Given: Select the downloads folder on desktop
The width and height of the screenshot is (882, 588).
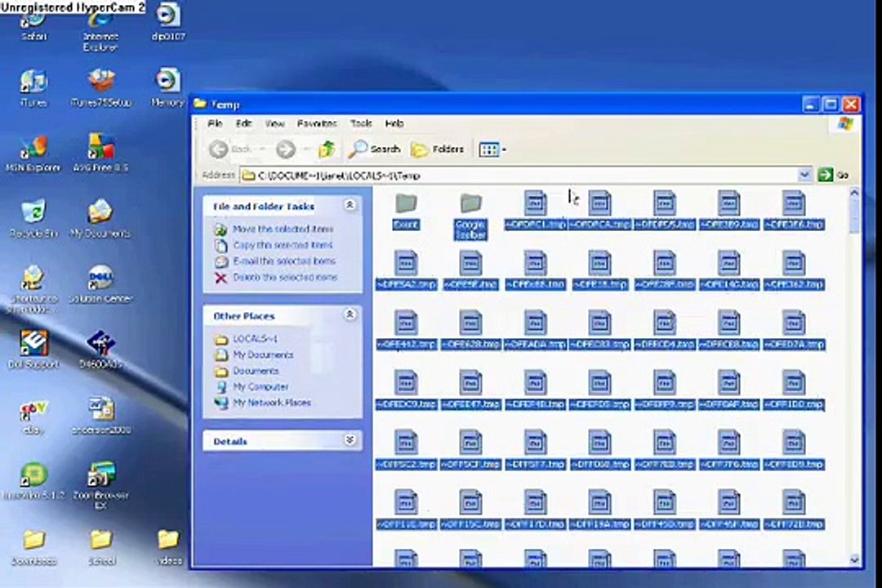Looking at the screenshot, I should [33, 547].
